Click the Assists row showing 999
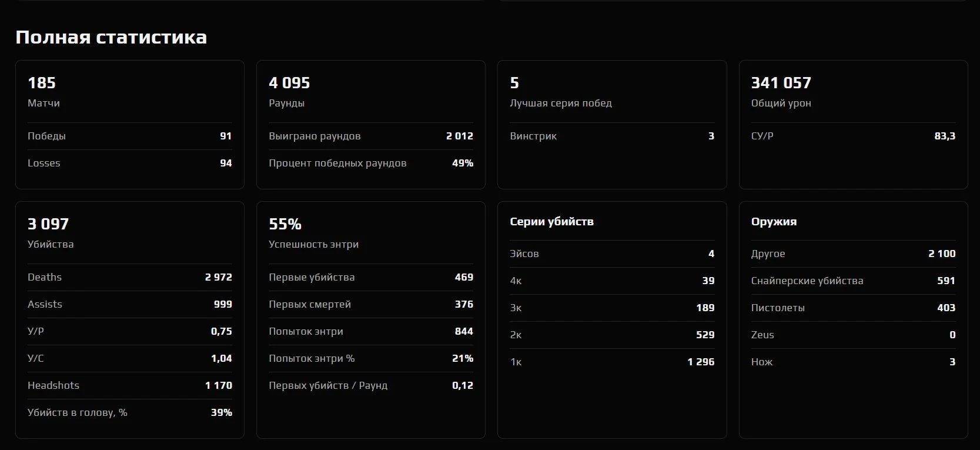This screenshot has width=980, height=450. [x=129, y=304]
